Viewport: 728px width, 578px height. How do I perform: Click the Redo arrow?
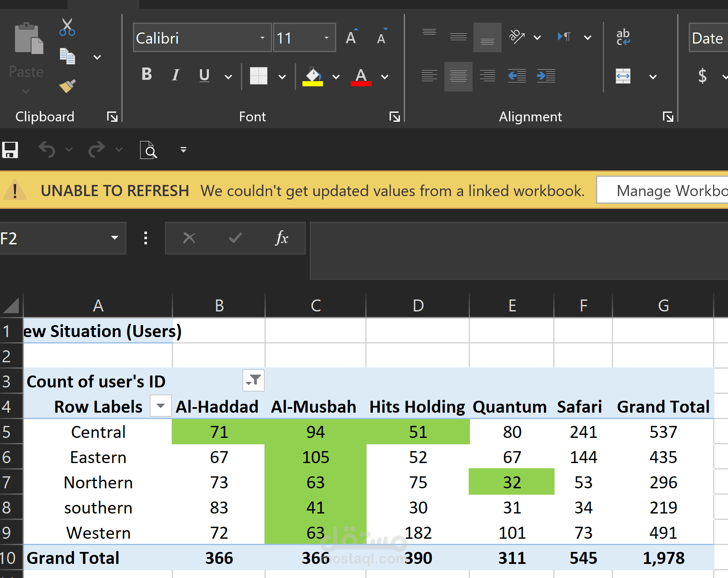tap(97, 150)
